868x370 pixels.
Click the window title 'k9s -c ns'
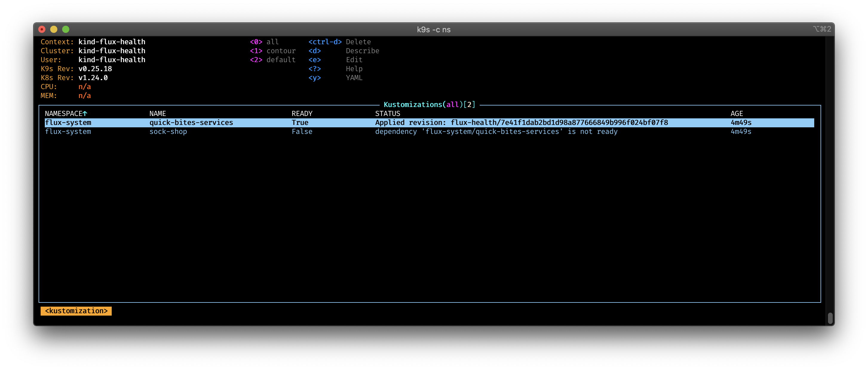pos(434,29)
